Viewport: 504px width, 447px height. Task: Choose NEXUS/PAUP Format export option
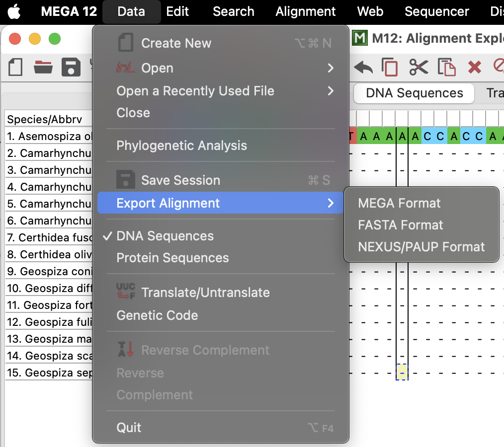tap(421, 247)
